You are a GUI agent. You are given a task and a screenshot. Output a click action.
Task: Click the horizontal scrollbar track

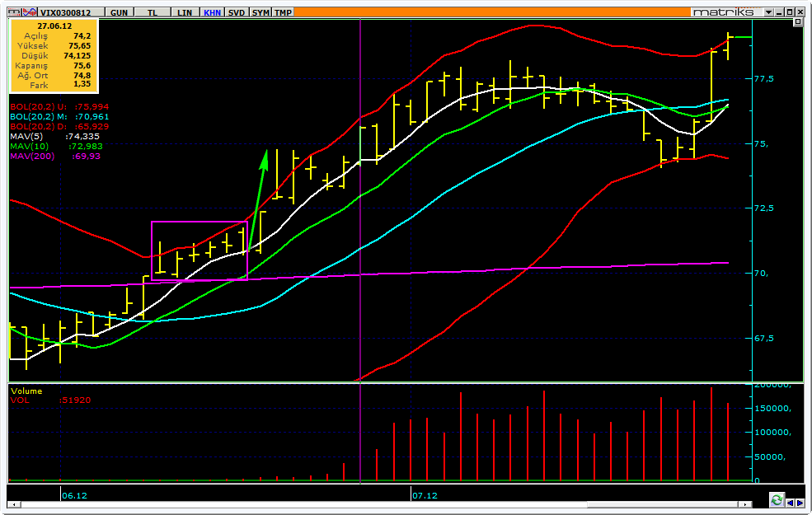tap(379, 503)
